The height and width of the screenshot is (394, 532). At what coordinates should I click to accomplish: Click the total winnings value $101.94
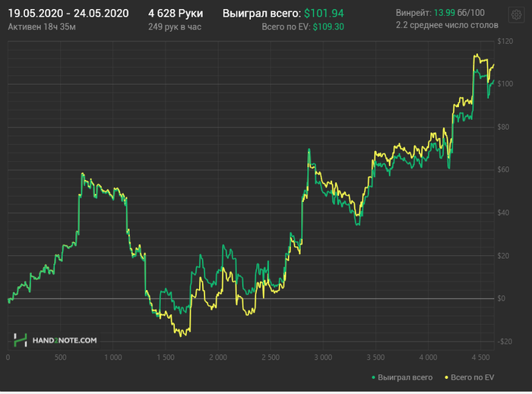pos(324,14)
